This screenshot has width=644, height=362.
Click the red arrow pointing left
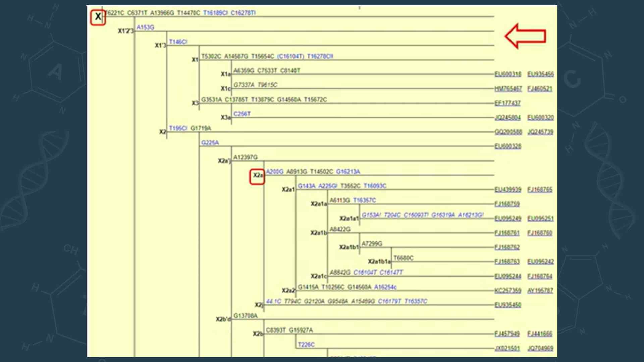click(525, 36)
